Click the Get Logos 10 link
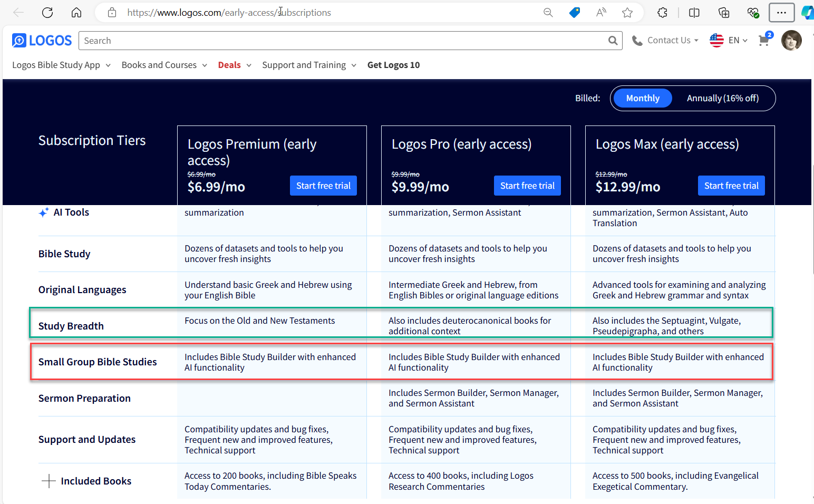 click(393, 64)
